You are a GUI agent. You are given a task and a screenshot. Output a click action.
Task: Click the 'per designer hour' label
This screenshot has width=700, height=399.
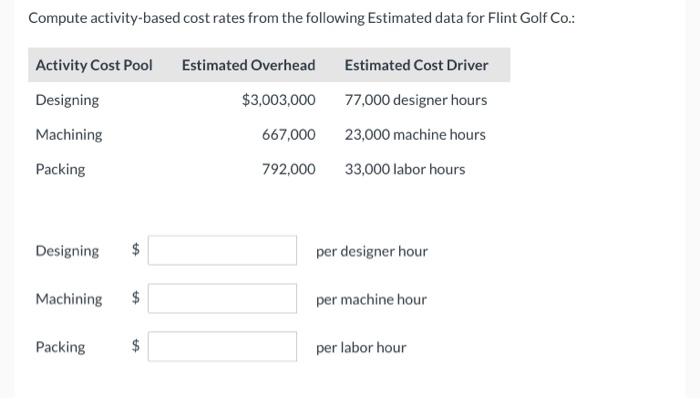pos(372,252)
